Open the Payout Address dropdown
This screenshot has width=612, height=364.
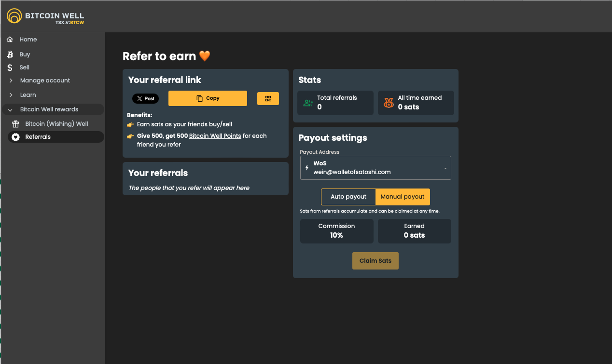pos(375,168)
